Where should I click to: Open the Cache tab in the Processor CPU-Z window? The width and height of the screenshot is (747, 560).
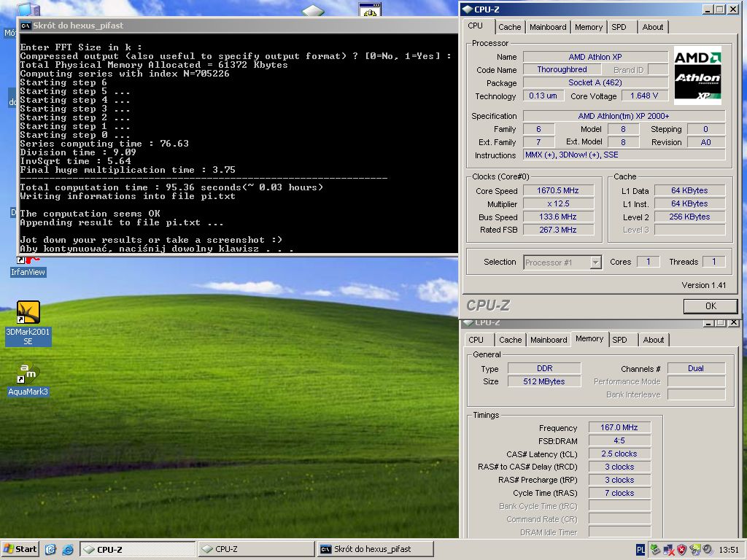pyautogui.click(x=509, y=27)
